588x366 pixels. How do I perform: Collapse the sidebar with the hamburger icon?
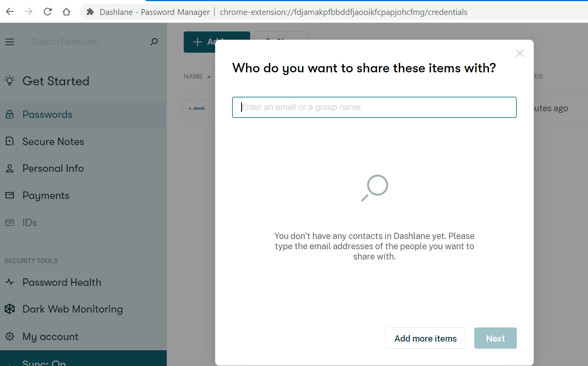9,42
